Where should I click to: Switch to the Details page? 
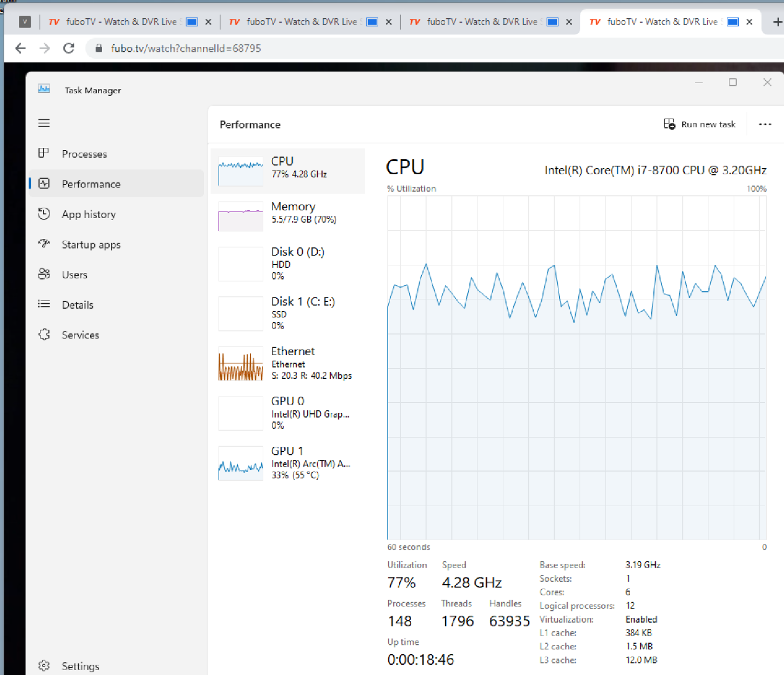[x=78, y=305]
